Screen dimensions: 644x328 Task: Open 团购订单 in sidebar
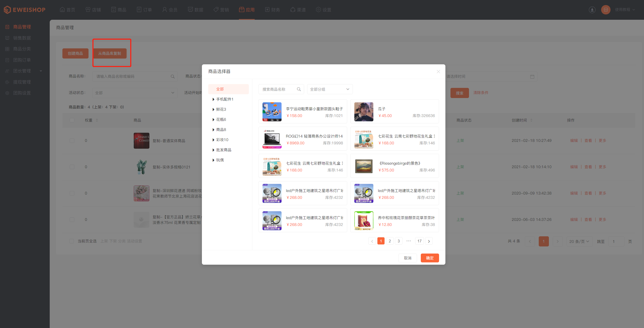pos(22,60)
